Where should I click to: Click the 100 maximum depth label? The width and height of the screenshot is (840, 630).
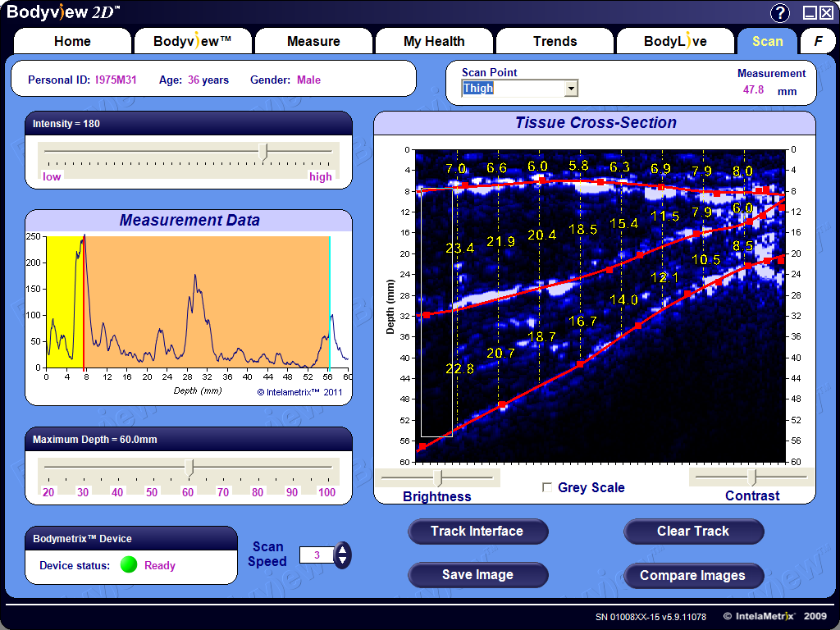[326, 492]
